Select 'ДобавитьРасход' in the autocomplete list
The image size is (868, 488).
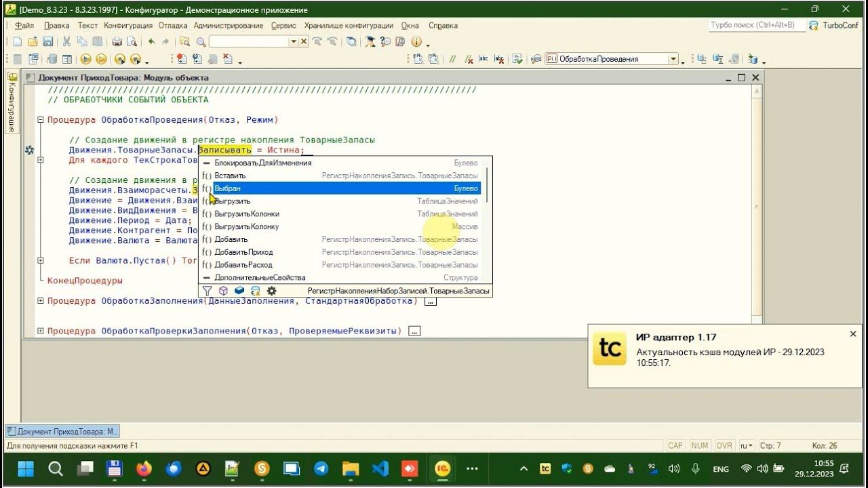click(341, 264)
